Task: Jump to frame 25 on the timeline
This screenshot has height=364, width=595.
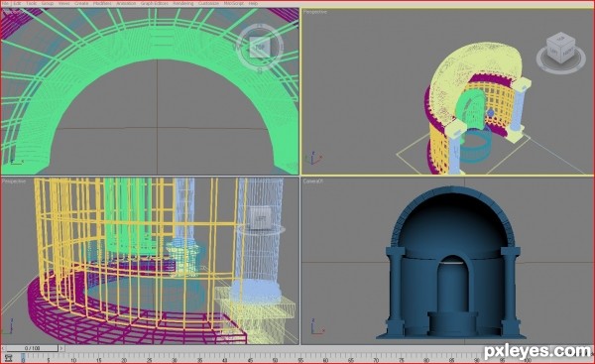Action: click(x=149, y=358)
